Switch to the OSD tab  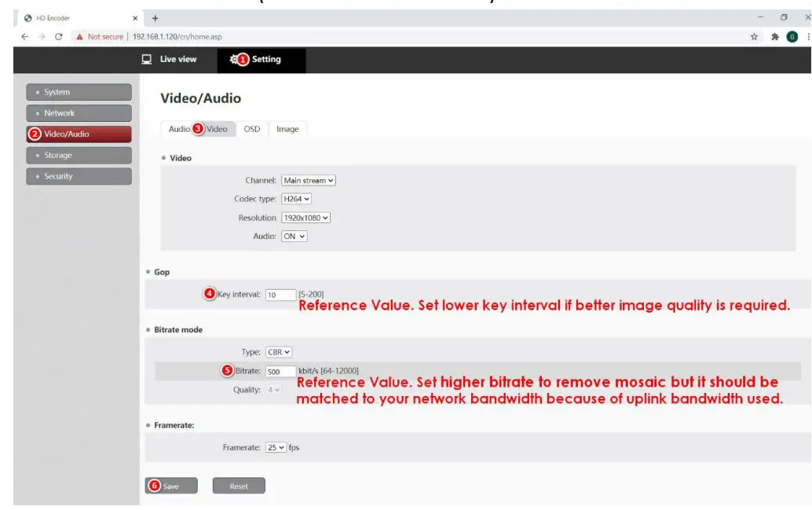pos(252,129)
